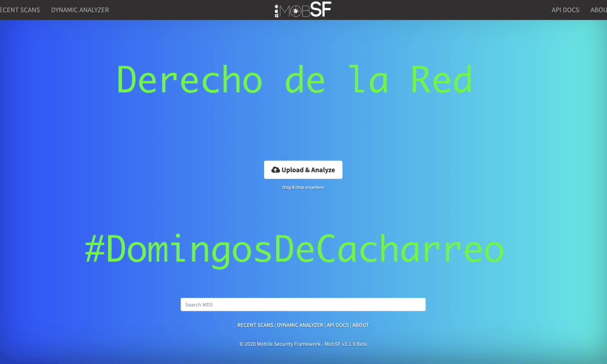
Task: Click the Windows icon in the logo
Action: (x=277, y=17)
